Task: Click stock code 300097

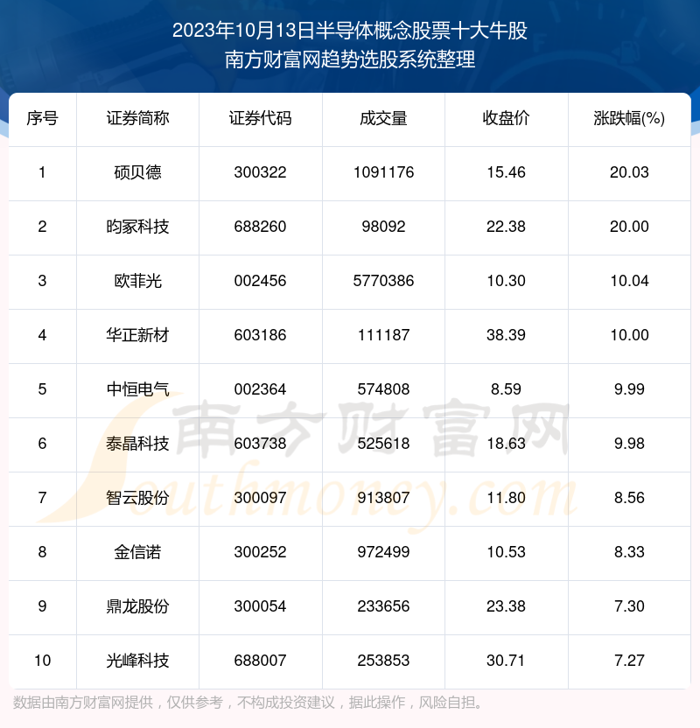Action: click(x=261, y=498)
